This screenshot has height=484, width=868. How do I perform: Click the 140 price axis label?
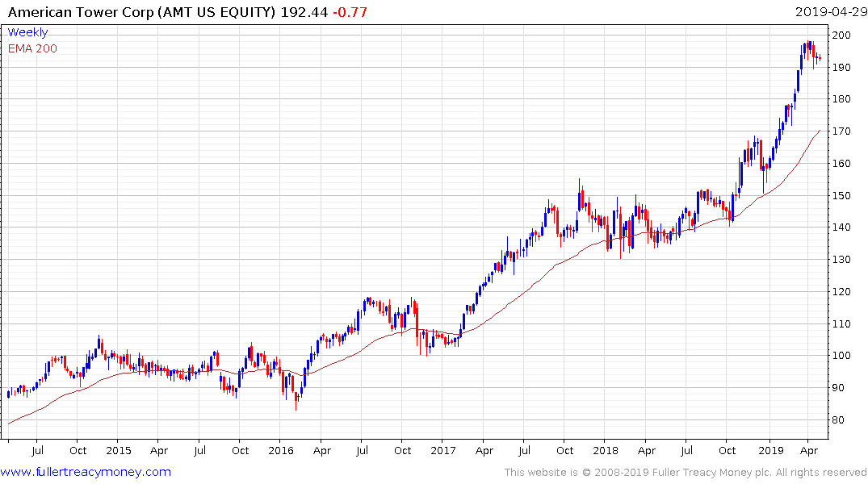click(841, 227)
